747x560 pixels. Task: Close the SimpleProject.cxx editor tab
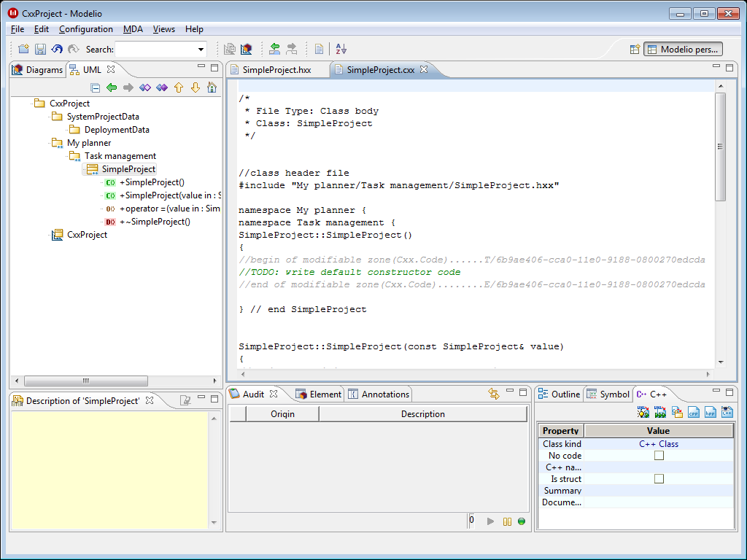click(x=424, y=69)
